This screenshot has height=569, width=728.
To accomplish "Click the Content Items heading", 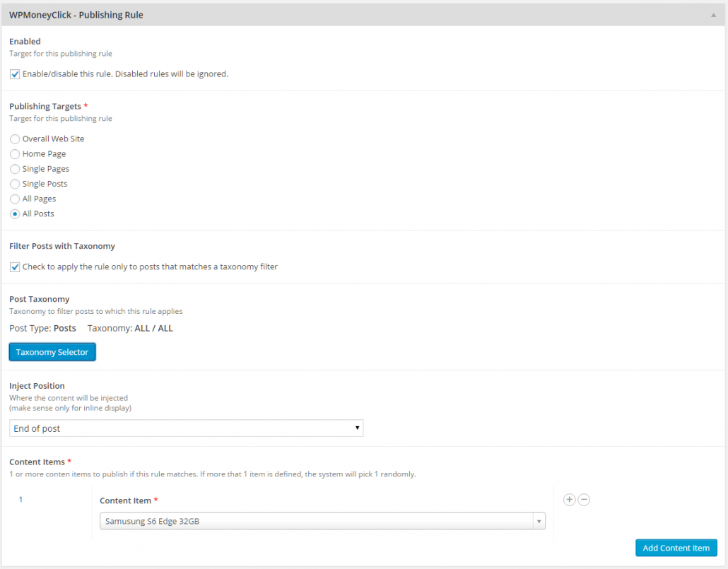I will (x=37, y=462).
